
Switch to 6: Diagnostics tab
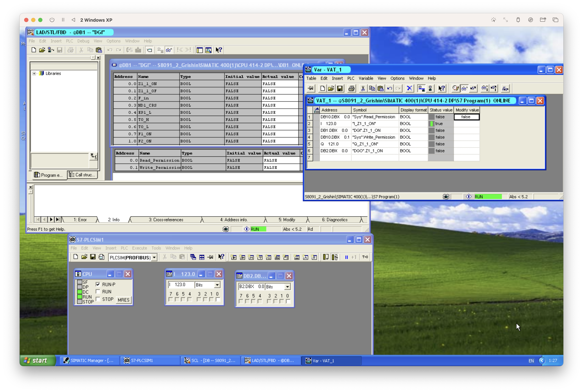coord(335,219)
